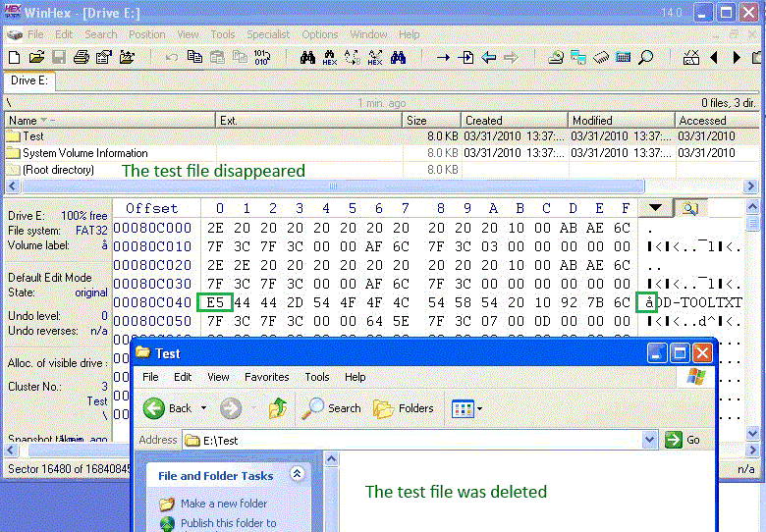Viewport: 766px width, 532px height.
Task: Click the Print icon in WinHex toolbar
Action: [x=82, y=58]
